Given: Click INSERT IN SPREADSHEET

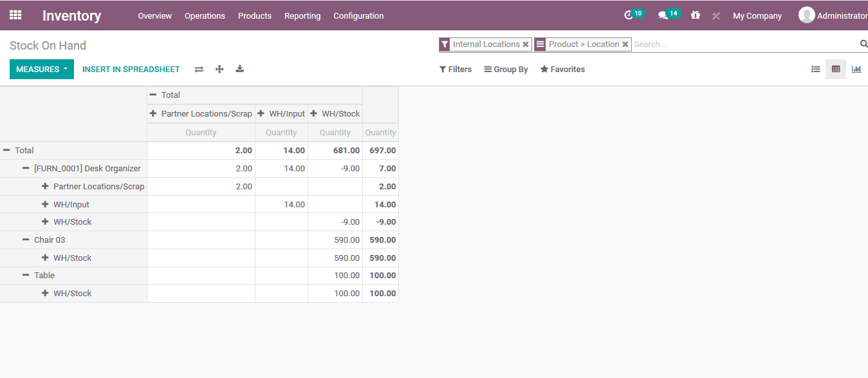Looking at the screenshot, I should pyautogui.click(x=131, y=69).
